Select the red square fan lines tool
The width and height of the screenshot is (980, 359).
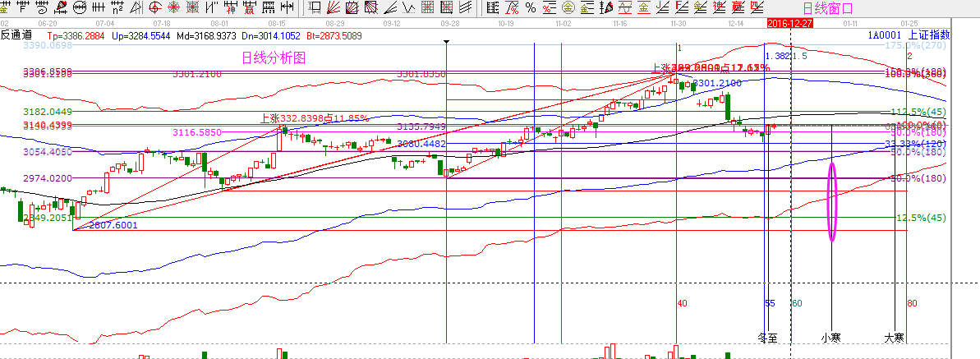click(x=371, y=7)
